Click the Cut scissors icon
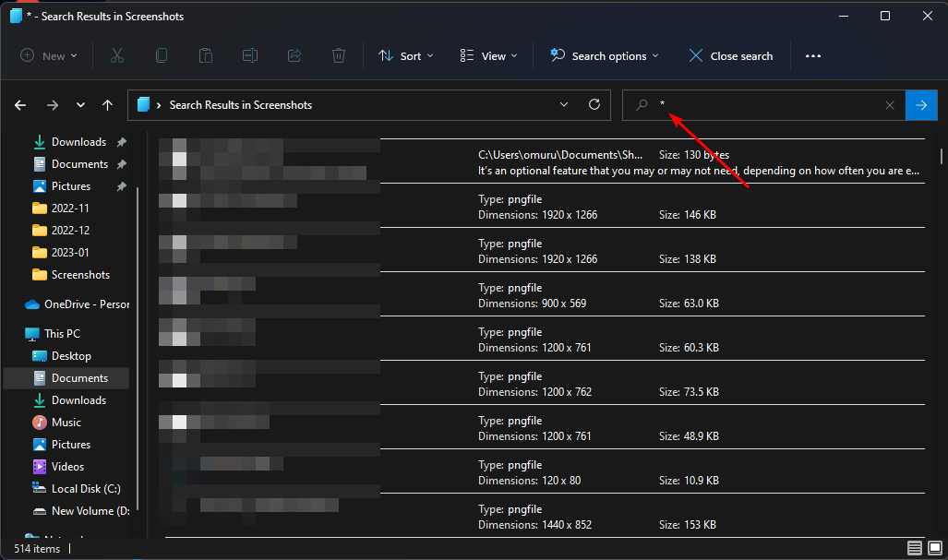The width and height of the screenshot is (948, 560). [117, 56]
